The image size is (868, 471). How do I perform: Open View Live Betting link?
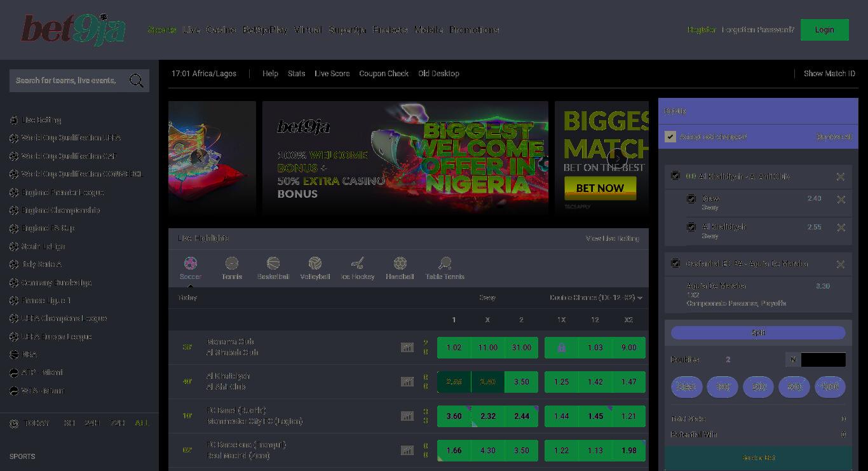coord(613,238)
